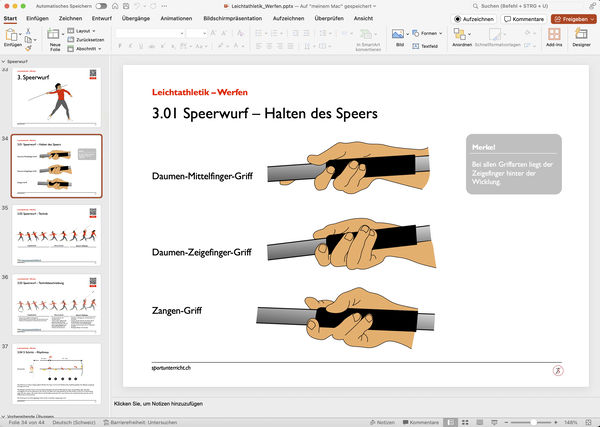Open the paste options dropdown arrow

20,34
